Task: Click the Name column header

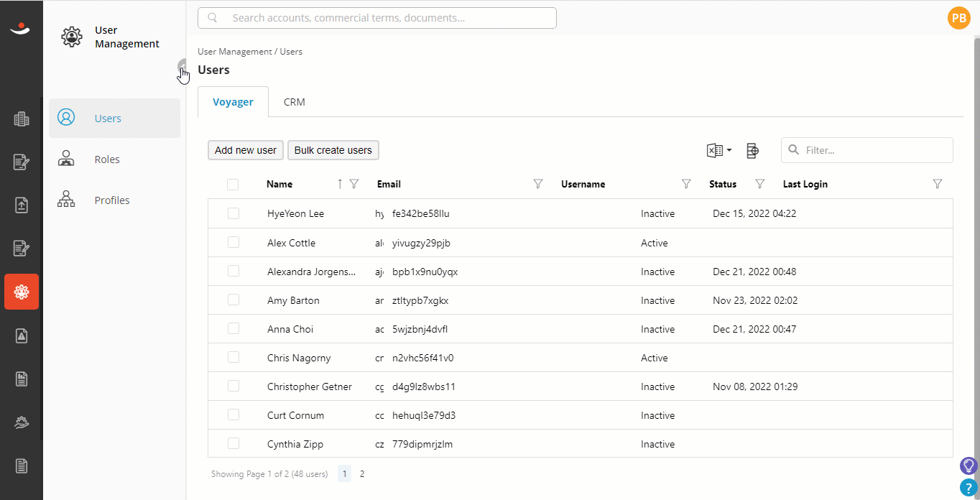Action: pyautogui.click(x=279, y=184)
